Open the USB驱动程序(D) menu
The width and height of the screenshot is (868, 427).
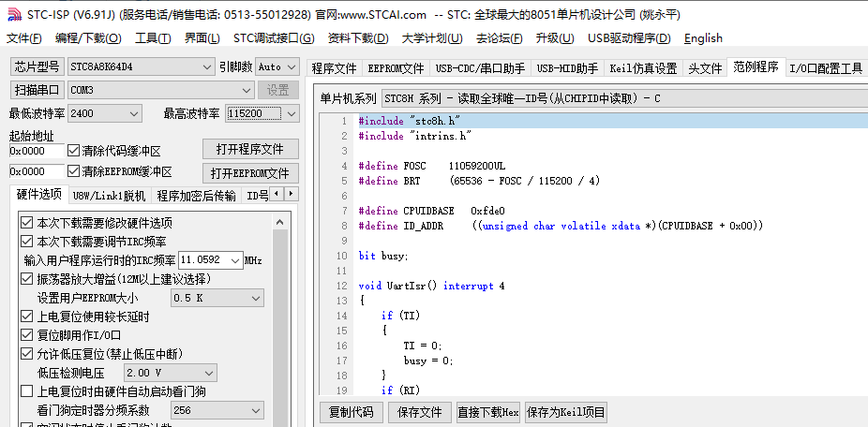coord(629,38)
